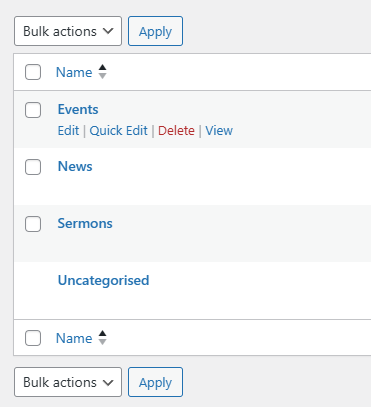Open the Uncategorised category

tap(103, 281)
